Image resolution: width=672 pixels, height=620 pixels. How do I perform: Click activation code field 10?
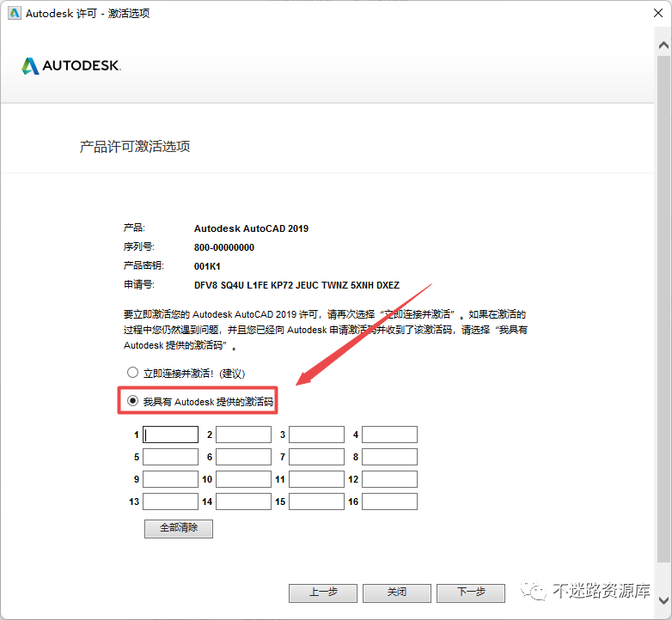[243, 479]
